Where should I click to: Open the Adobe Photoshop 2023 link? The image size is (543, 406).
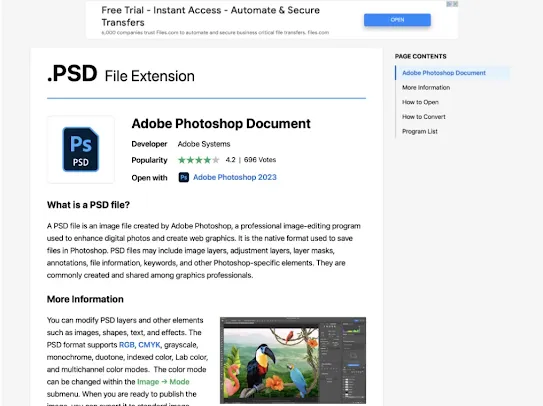pyautogui.click(x=235, y=177)
